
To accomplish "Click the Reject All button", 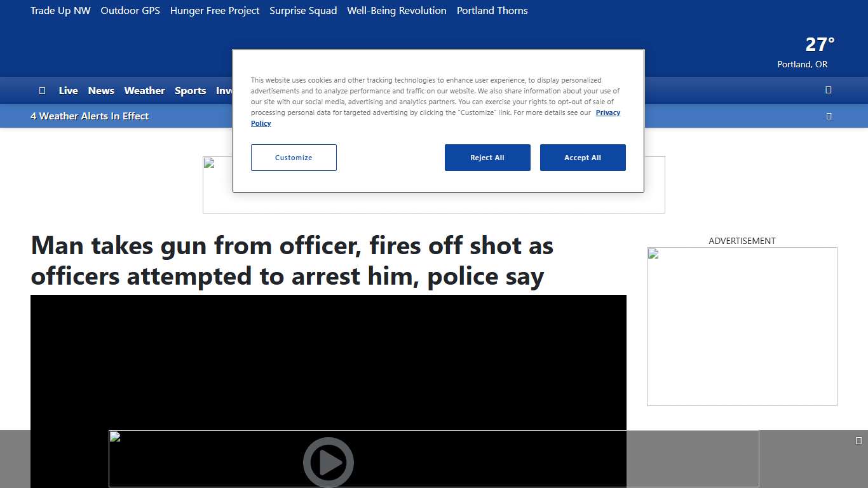I will tap(487, 158).
